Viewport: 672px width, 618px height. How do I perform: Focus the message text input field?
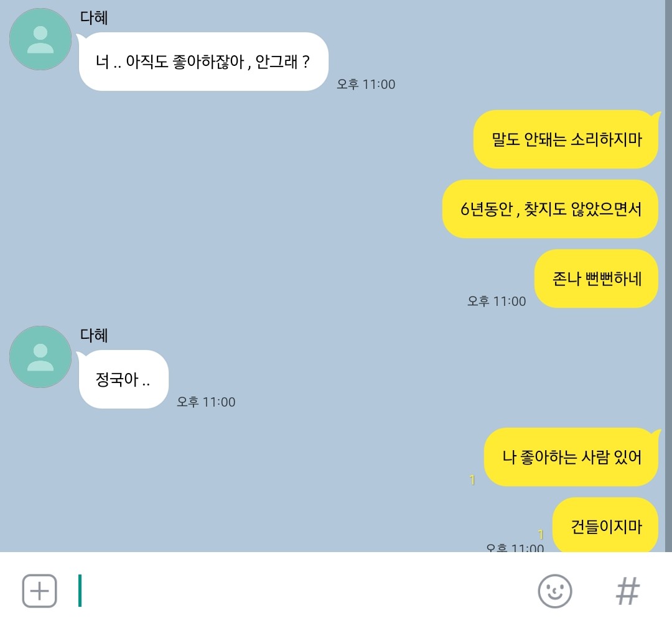(x=300, y=591)
